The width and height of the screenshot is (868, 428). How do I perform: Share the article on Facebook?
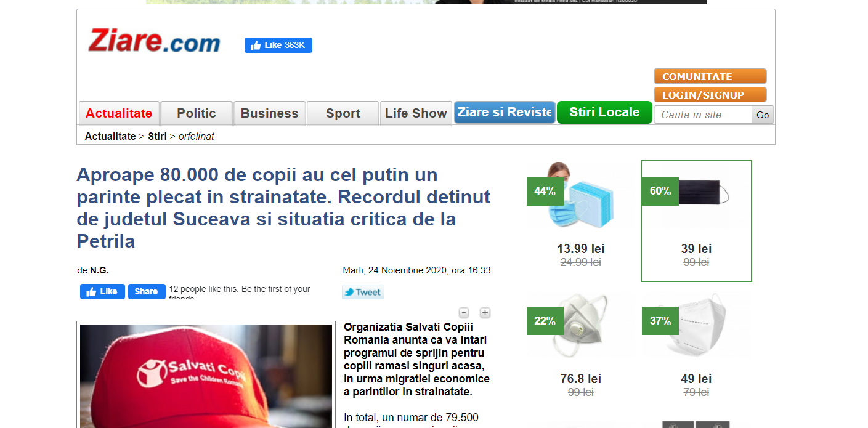pyautogui.click(x=147, y=291)
